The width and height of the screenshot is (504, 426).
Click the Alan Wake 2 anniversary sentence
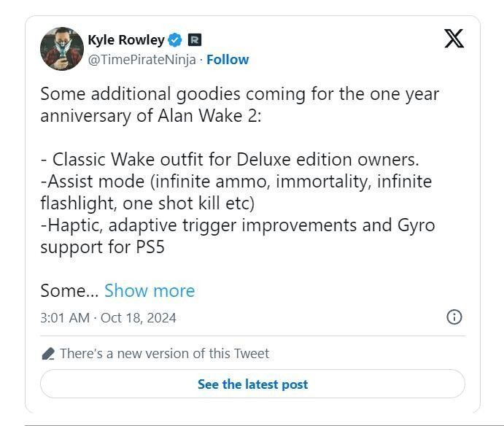click(x=239, y=105)
